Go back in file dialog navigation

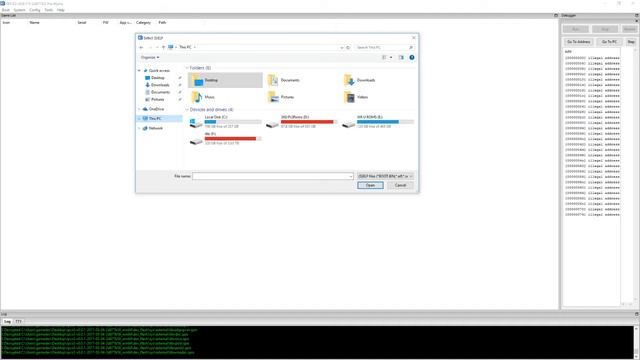[x=141, y=47]
